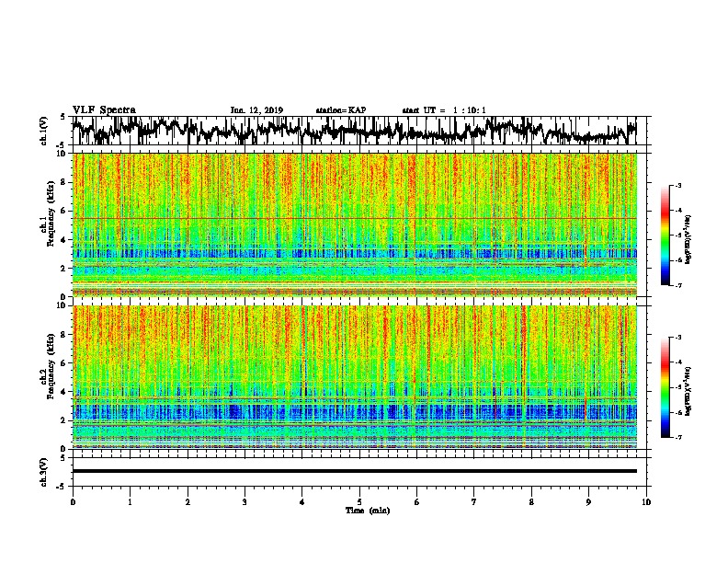Click the log(PSD) label beside ch.2 color bar

coord(688,391)
